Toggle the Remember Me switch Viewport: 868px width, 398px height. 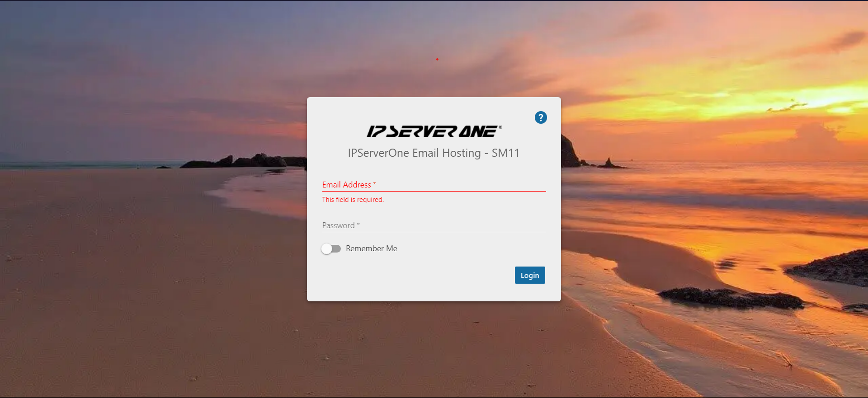click(331, 248)
